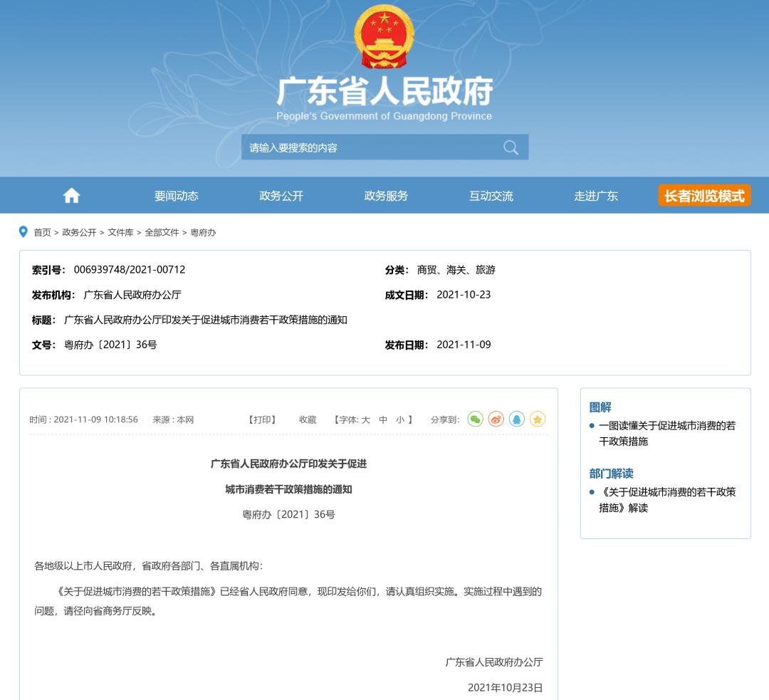Click the 广东省人民政府 site title
769x700 pixels.
coord(384,91)
